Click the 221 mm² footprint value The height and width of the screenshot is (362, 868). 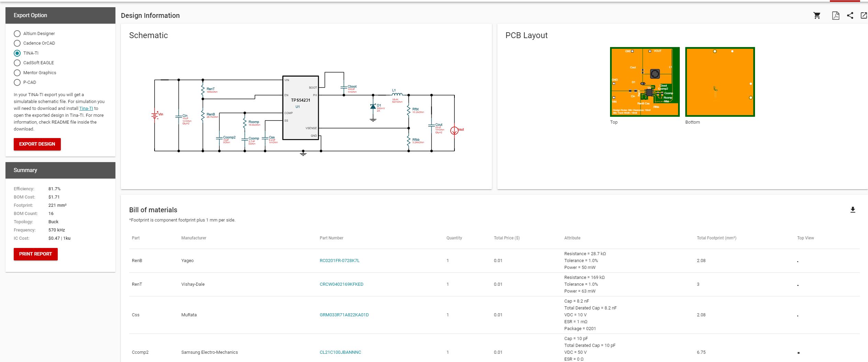tap(57, 205)
